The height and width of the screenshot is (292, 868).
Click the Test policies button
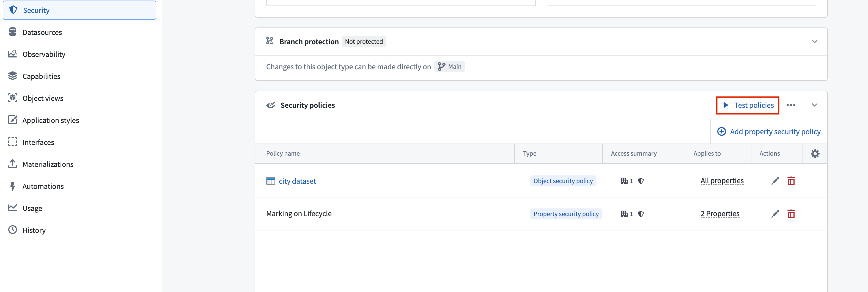point(747,105)
